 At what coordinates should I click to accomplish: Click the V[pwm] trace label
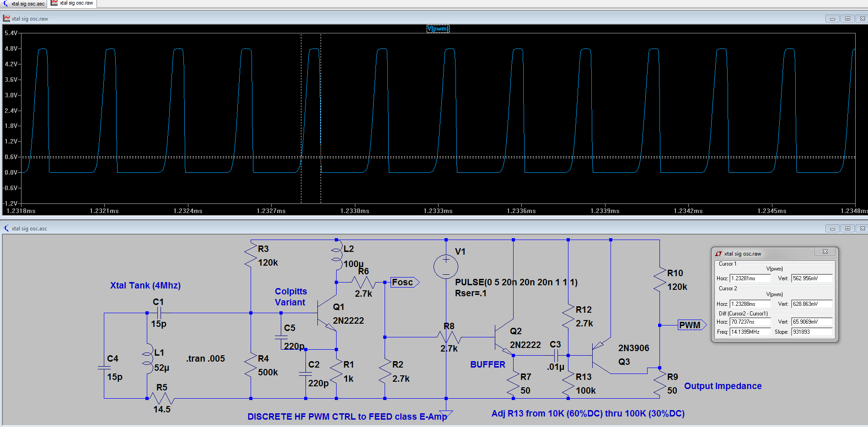(x=438, y=29)
